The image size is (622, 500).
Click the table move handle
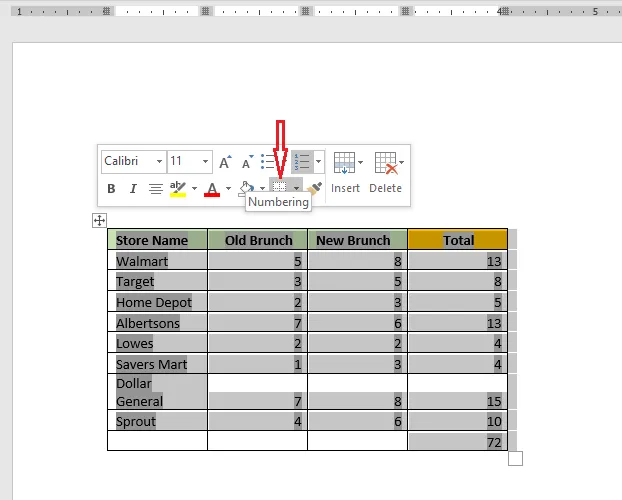point(99,220)
